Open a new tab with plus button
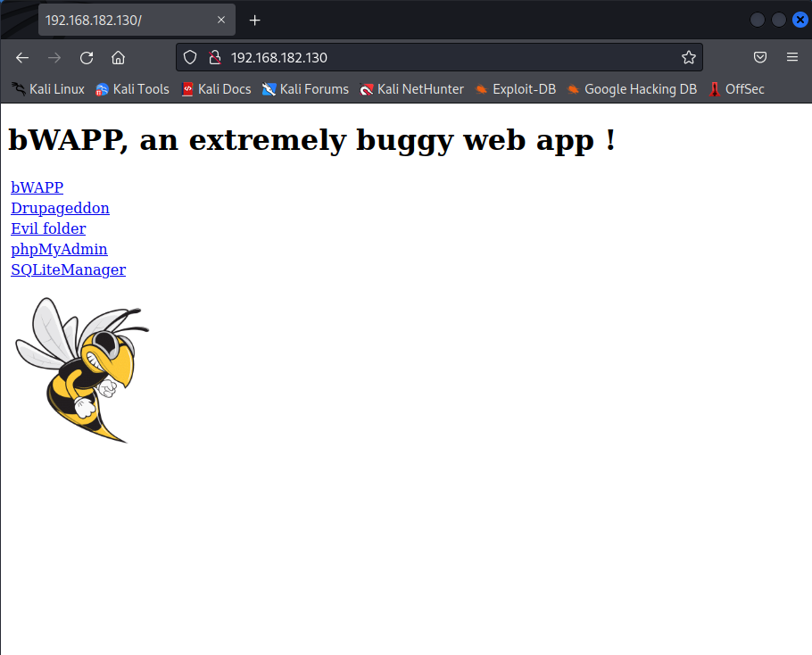The height and width of the screenshot is (655, 812). pos(254,21)
